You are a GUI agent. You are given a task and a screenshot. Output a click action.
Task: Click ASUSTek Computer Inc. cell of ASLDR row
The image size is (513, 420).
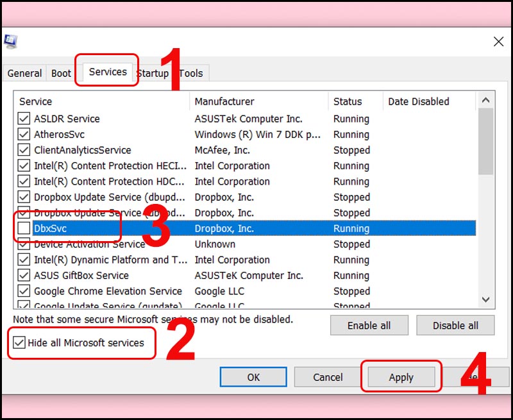coord(248,119)
